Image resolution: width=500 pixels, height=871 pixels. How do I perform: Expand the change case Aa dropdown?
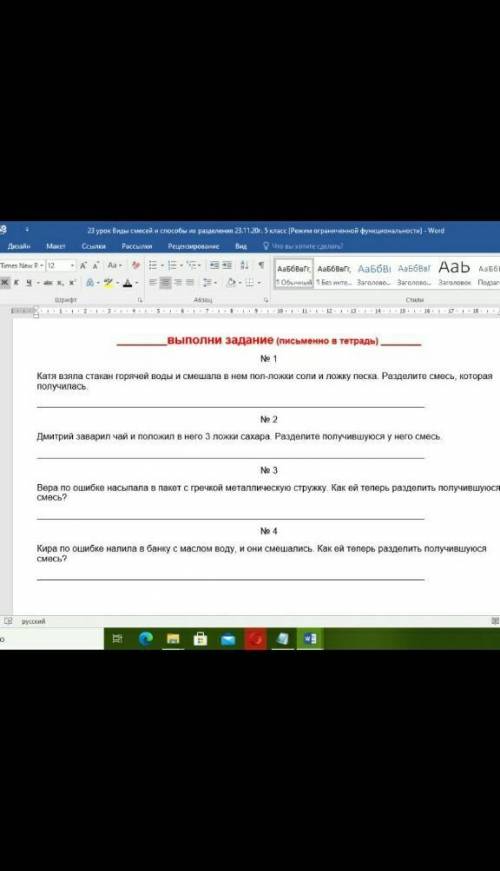pos(114,266)
